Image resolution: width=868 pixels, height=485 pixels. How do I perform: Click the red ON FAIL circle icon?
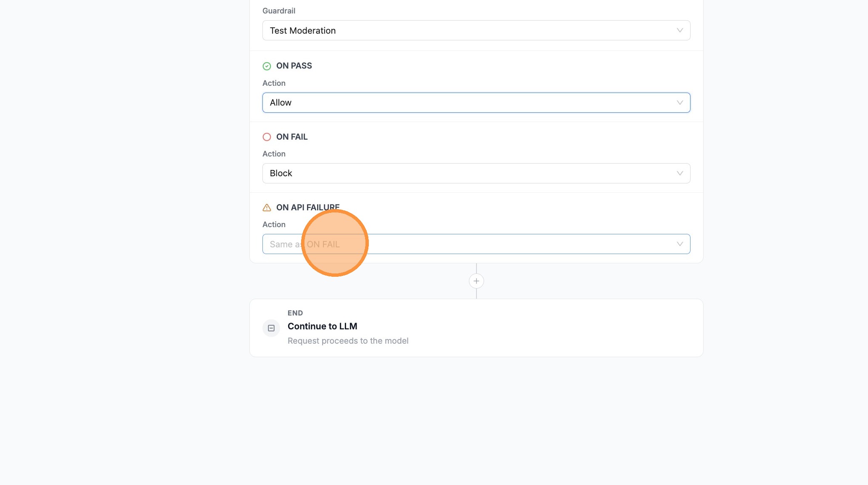tap(267, 137)
